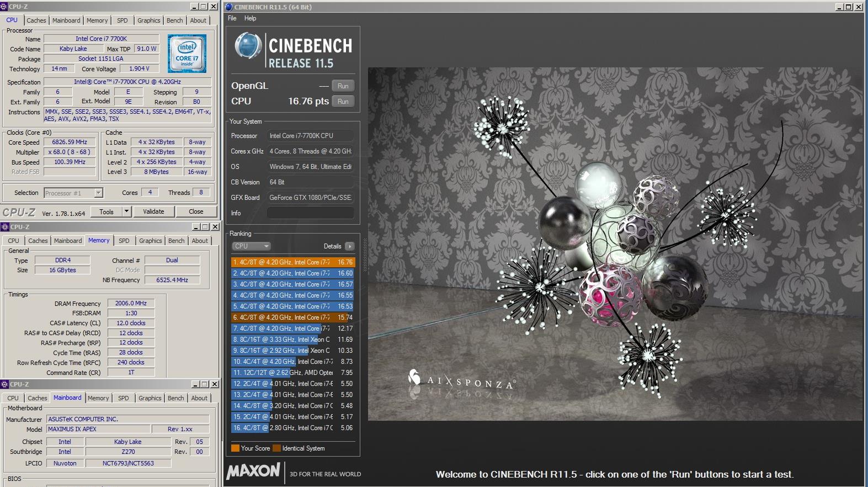Click the DRAM Frequency value 2006.0 MHz
868x487 pixels.
pyautogui.click(x=131, y=304)
